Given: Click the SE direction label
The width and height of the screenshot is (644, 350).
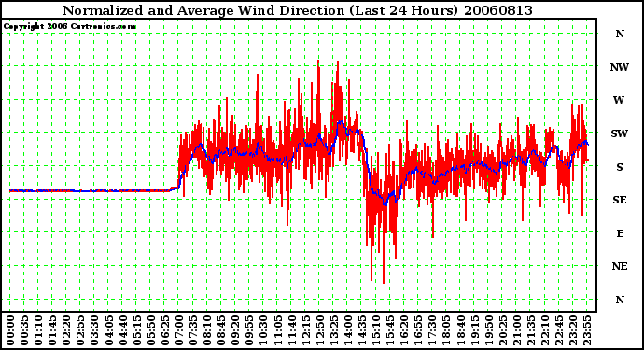Looking at the screenshot, I should (620, 200).
